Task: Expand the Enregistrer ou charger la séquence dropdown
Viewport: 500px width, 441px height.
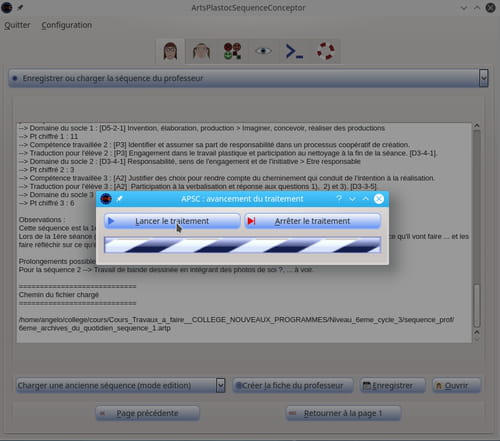Action: (x=483, y=78)
